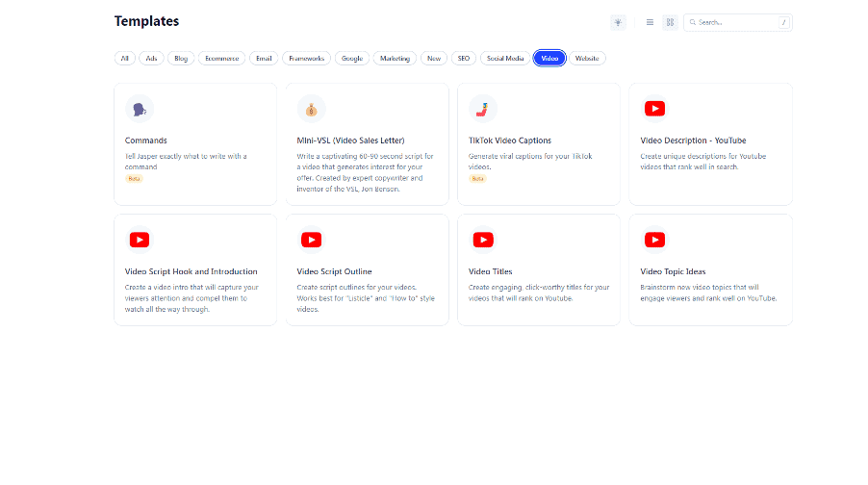Click the Video Description YouTube icon
This screenshot has width=868, height=485.
654,109
